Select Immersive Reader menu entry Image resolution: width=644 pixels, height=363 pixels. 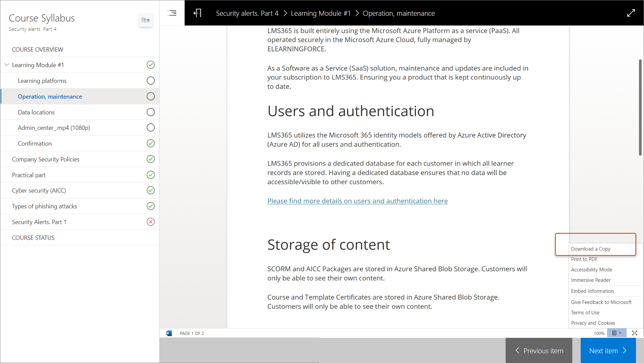point(590,280)
